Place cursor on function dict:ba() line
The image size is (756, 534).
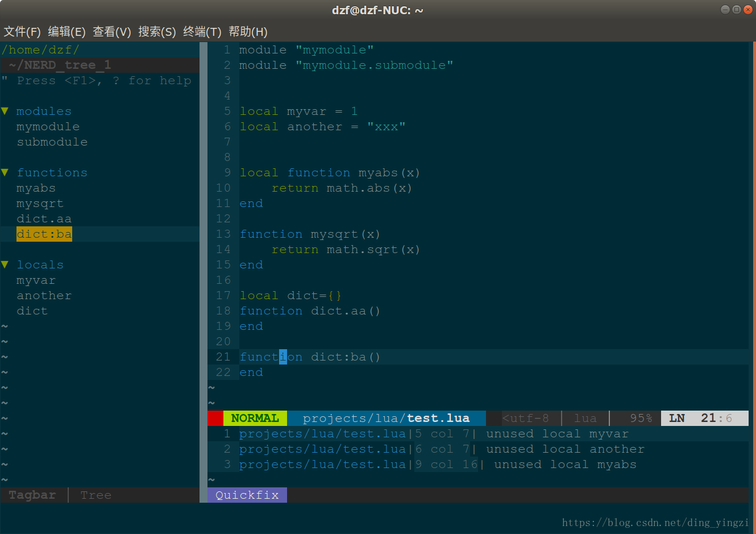point(310,357)
